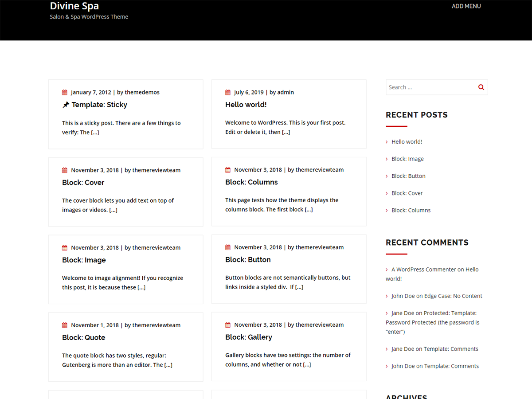Open Block: Image post title
532x399 pixels.
[84, 260]
